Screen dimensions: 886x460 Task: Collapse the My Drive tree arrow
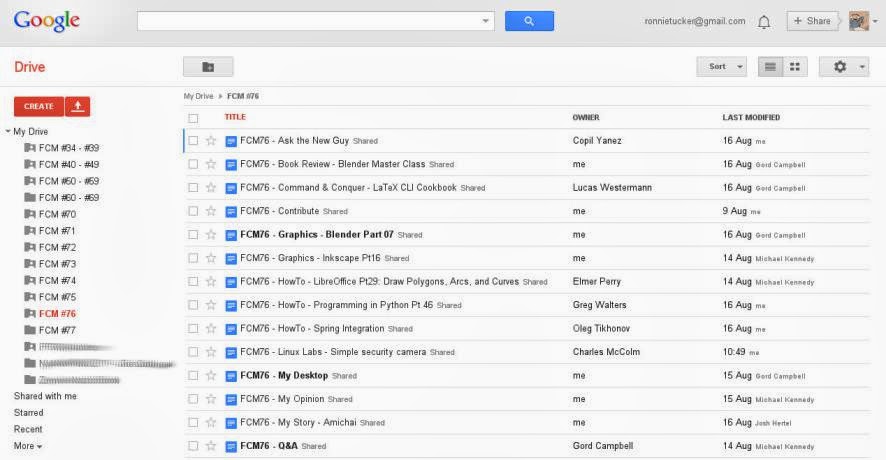[x=8, y=131]
